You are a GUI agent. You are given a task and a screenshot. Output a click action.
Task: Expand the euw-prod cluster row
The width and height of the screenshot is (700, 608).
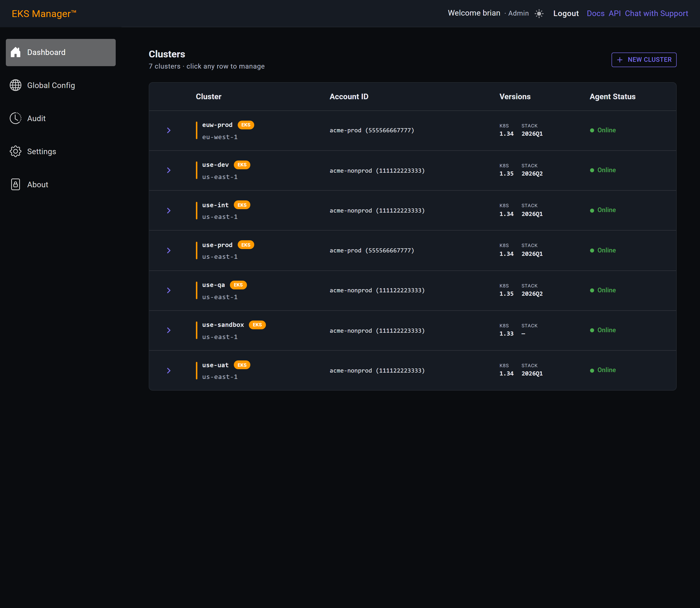pos(168,130)
